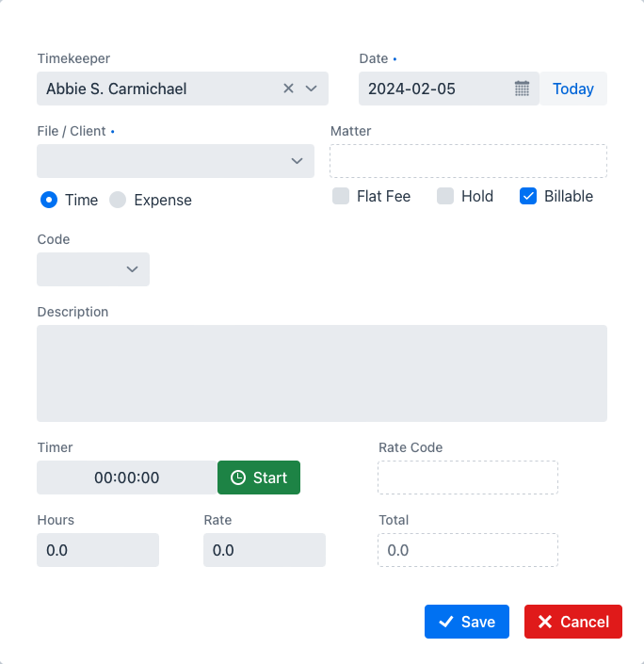Expand the Timekeeper dropdown chevron
This screenshot has height=664, width=644.
pyautogui.click(x=312, y=89)
